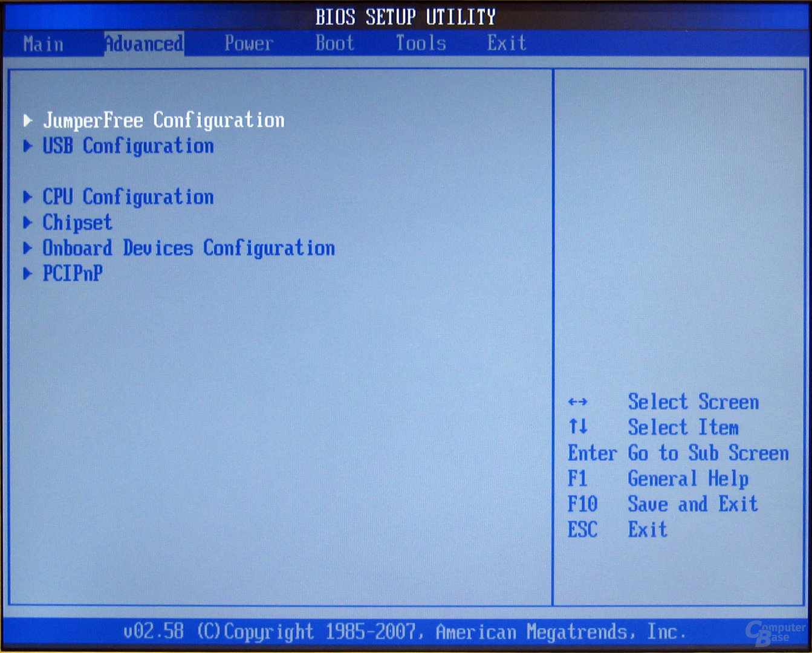Open the Main tab
The width and height of the screenshot is (812, 653).
pyautogui.click(x=44, y=44)
